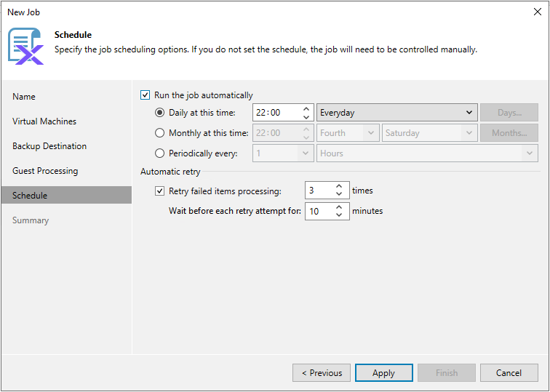Screen dimensions: 550x392
Task: Go back with Previous button
Action: pos(322,372)
